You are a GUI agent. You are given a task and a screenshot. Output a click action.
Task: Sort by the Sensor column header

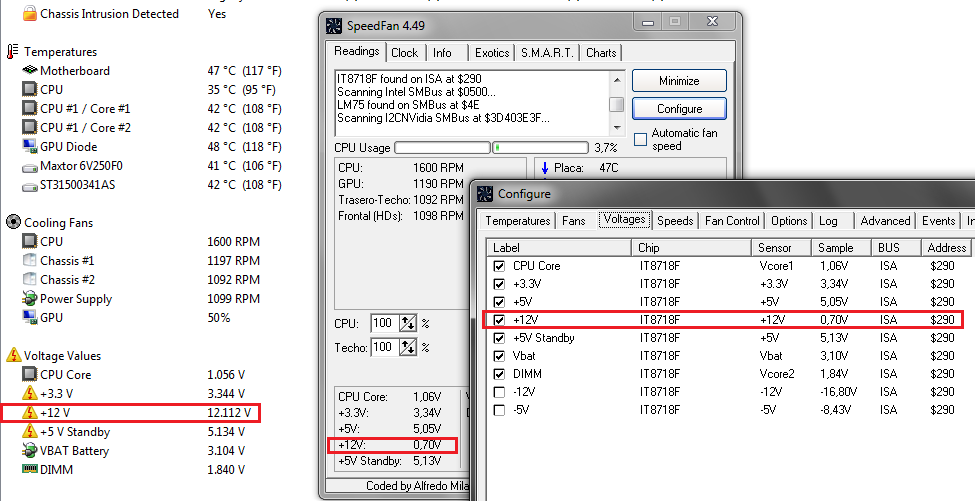coord(781,247)
